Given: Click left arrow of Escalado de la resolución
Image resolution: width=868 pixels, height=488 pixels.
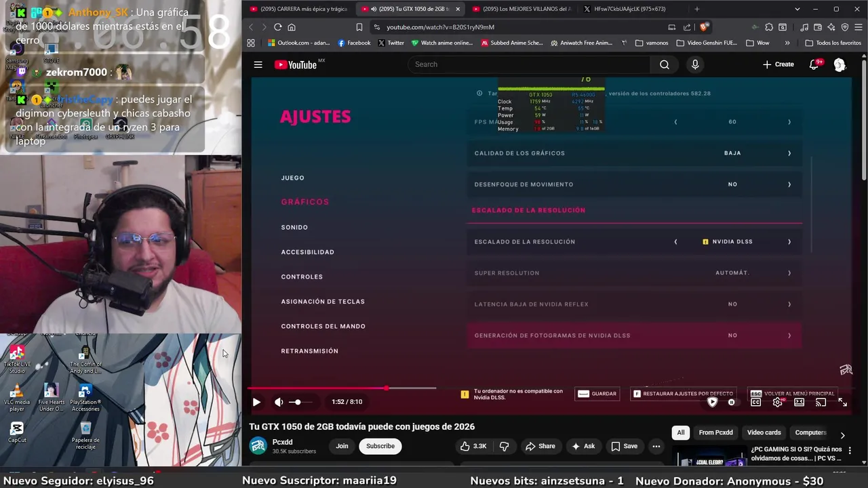Looking at the screenshot, I should point(675,242).
